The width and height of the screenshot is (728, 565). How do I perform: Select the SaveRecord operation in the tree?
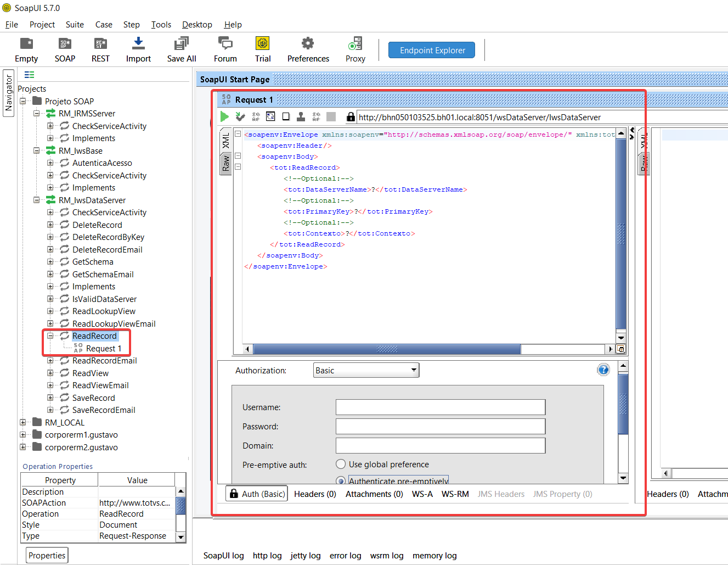click(x=93, y=398)
